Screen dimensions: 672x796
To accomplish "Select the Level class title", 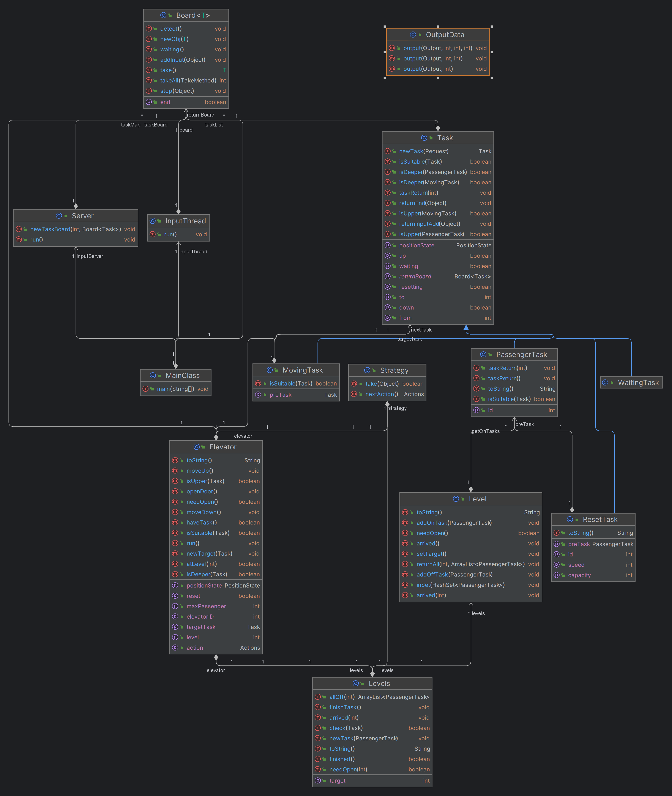I will [478, 499].
